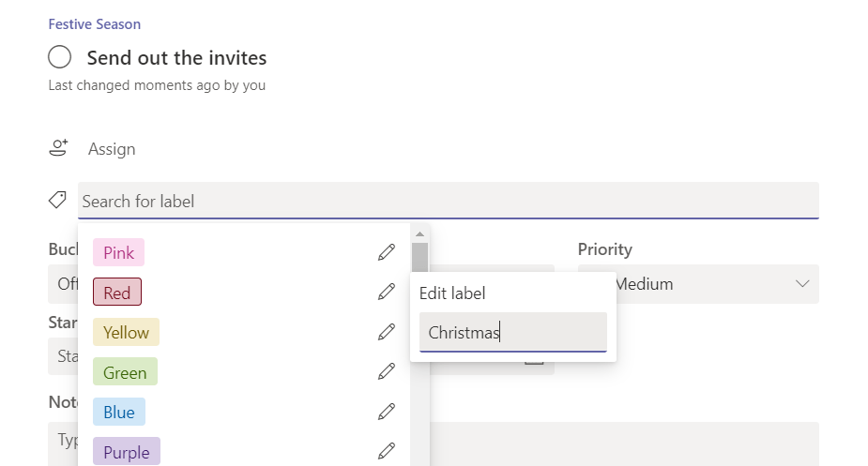Click the Edit label text field
The height and width of the screenshot is (466, 868).
coord(512,332)
